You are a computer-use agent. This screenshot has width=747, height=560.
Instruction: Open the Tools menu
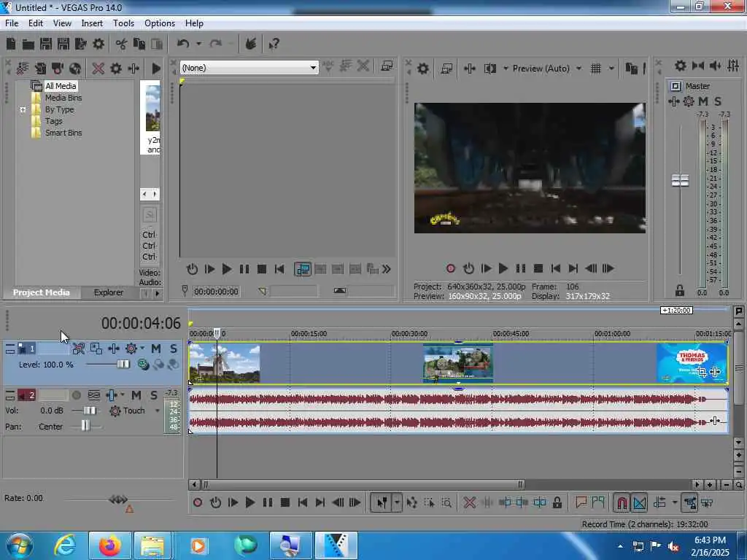coord(123,23)
